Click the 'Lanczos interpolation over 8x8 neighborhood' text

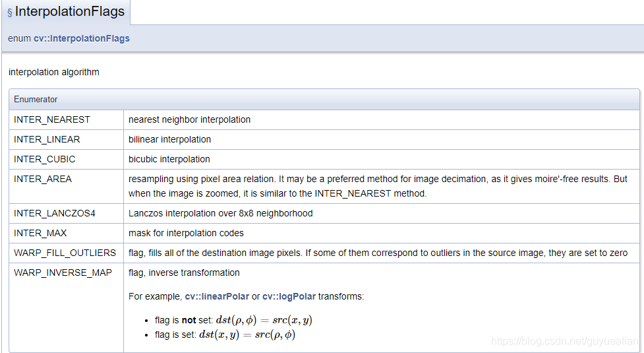pos(220,213)
